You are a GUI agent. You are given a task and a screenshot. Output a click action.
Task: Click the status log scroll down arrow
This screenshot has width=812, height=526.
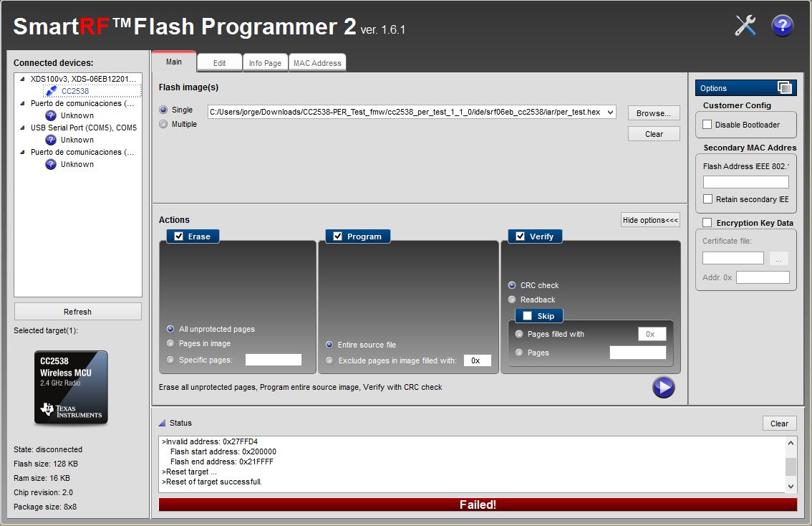pos(791,486)
